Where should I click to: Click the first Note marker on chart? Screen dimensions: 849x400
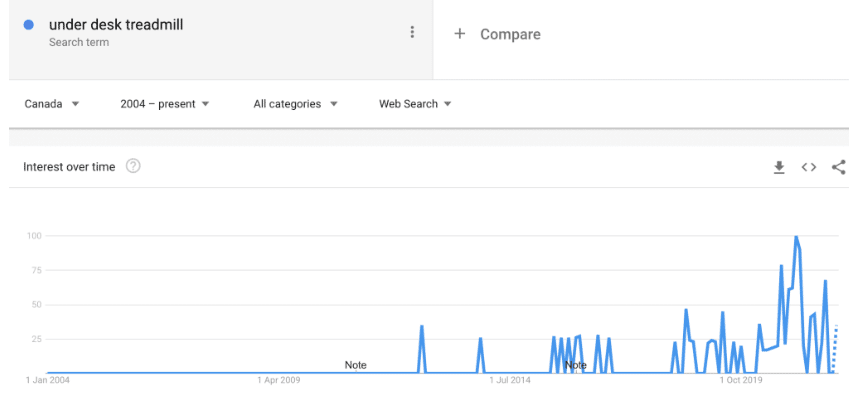(355, 365)
